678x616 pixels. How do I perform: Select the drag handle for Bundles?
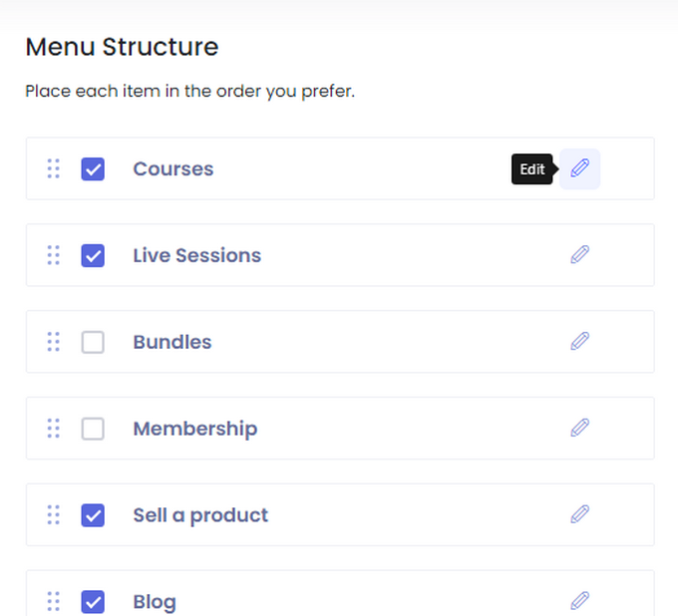pos(54,342)
